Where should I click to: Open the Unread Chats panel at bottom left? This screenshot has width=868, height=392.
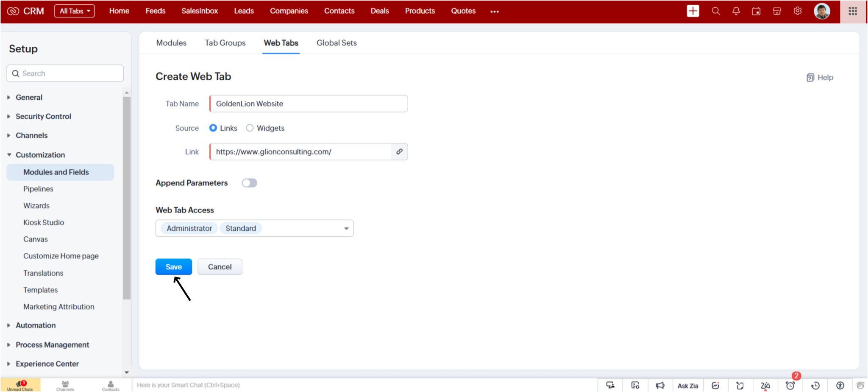[x=20, y=385]
